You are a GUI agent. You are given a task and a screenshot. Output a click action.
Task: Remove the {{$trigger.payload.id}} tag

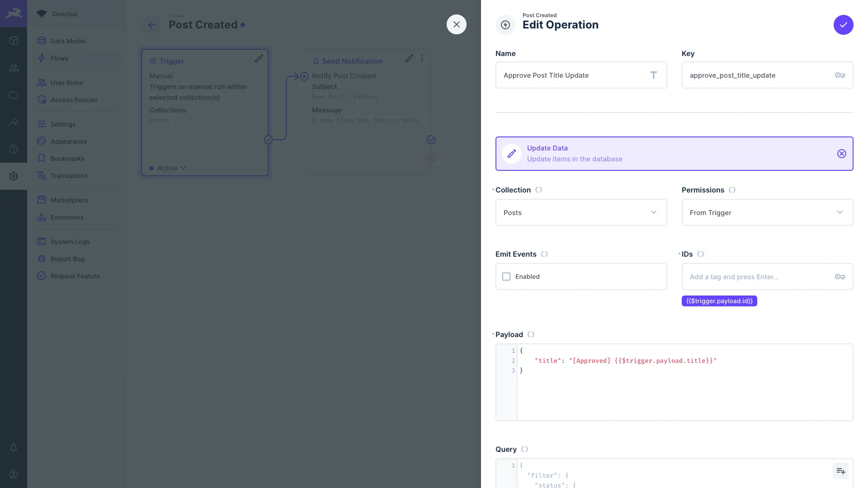[719, 301]
